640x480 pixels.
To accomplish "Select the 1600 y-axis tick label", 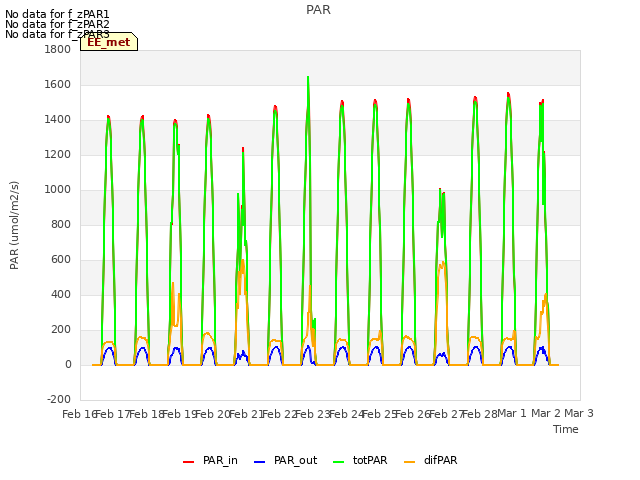I will [x=58, y=84].
